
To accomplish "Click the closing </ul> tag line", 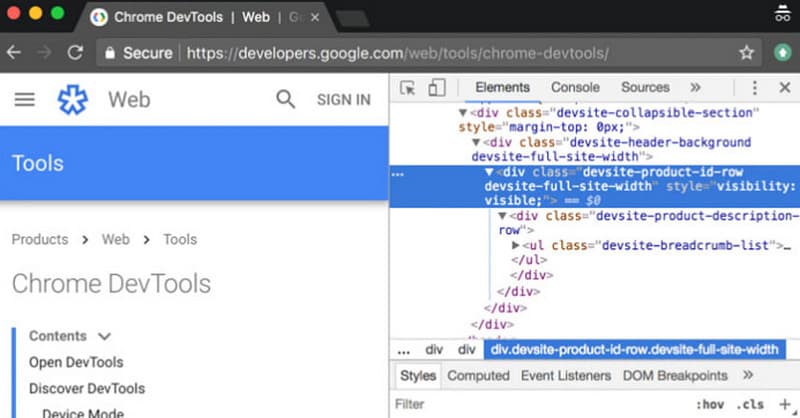I will 529,260.
